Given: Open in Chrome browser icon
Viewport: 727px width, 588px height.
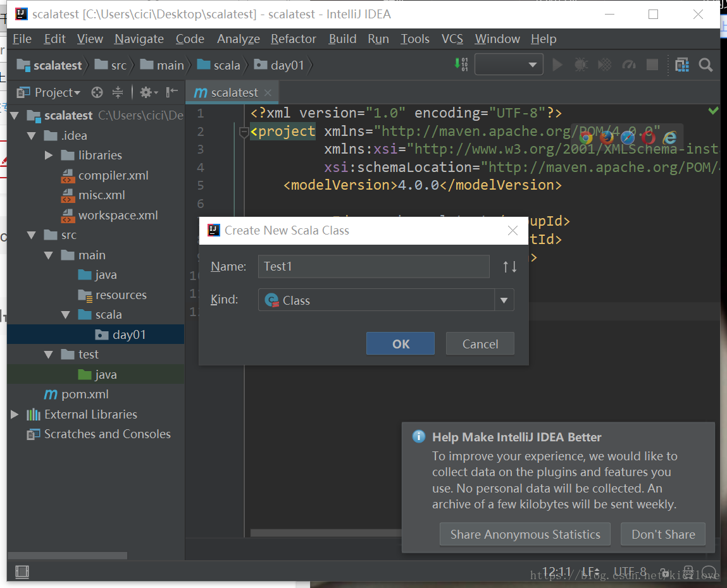Looking at the screenshot, I should pyautogui.click(x=586, y=138).
